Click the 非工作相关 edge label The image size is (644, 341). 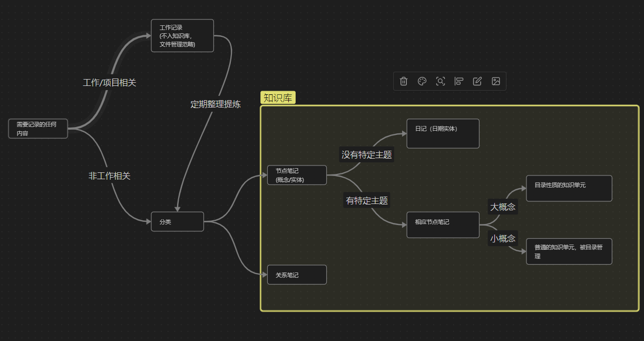(109, 176)
